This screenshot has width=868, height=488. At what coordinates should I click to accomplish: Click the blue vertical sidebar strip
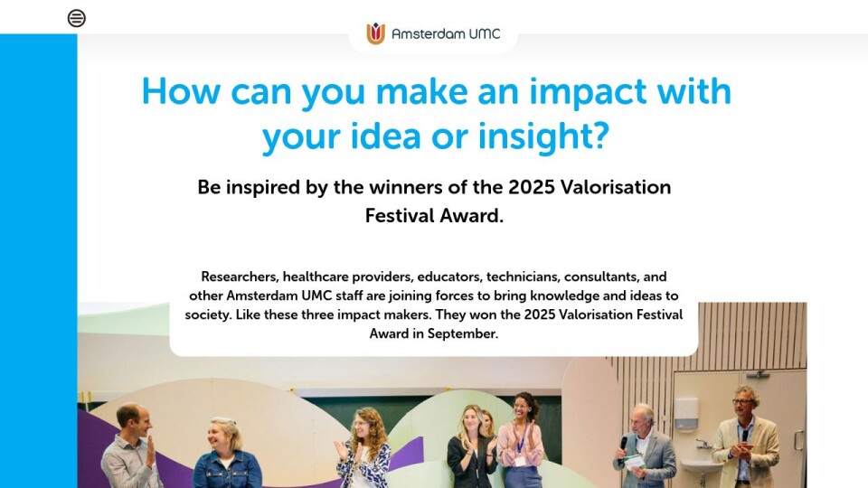pyautogui.click(x=38, y=253)
